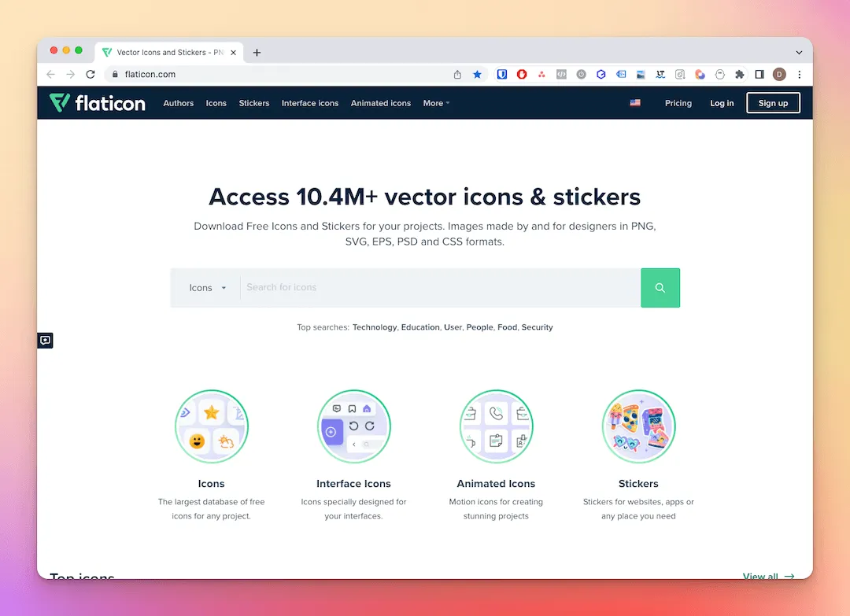Screen dimensions: 850x616
Task: Close the Vector Icons and Stickers tab
Action: pos(233,53)
